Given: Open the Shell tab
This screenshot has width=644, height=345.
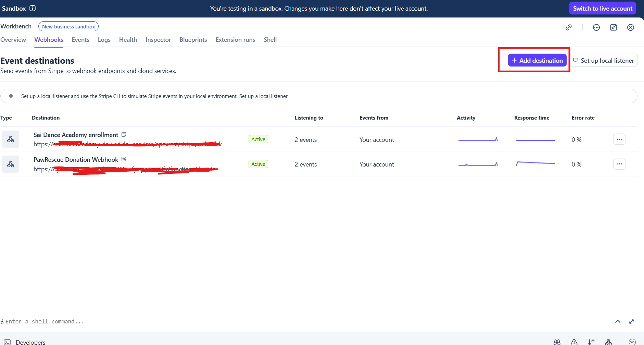Looking at the screenshot, I should coord(270,40).
